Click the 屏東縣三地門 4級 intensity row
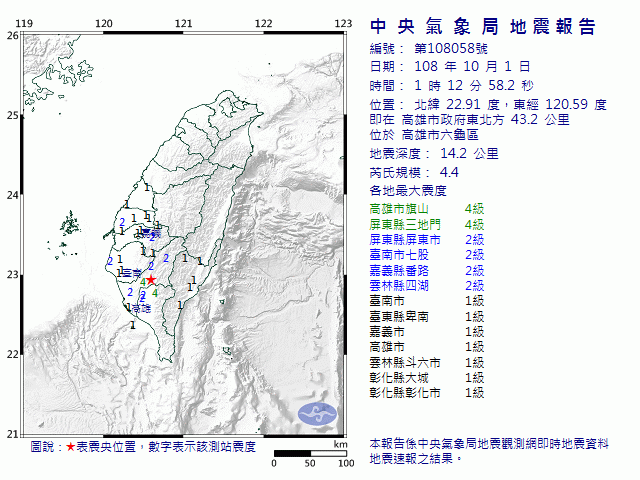Screen dimensions: 640x480 coord(427,224)
